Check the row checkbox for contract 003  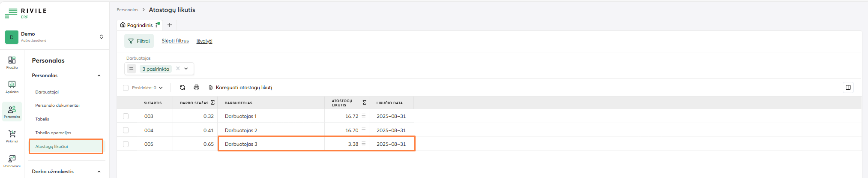point(126,116)
